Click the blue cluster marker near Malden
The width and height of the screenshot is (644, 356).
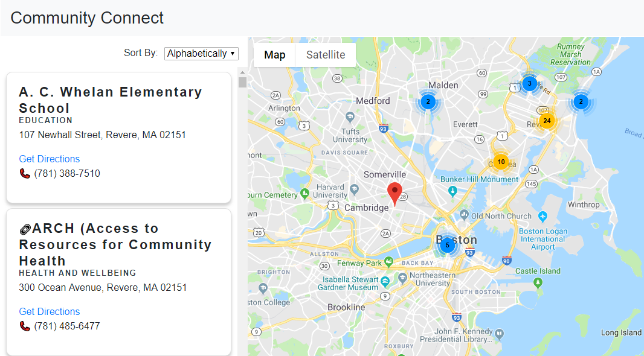point(428,101)
